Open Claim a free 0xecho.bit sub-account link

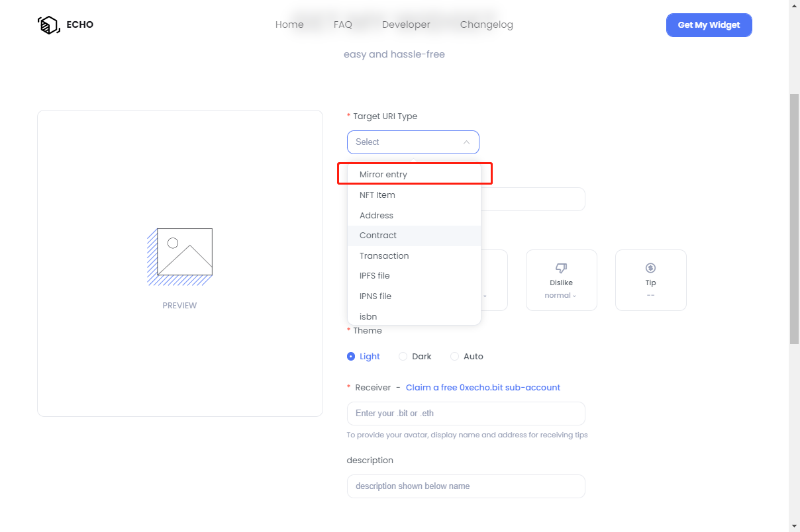(483, 388)
